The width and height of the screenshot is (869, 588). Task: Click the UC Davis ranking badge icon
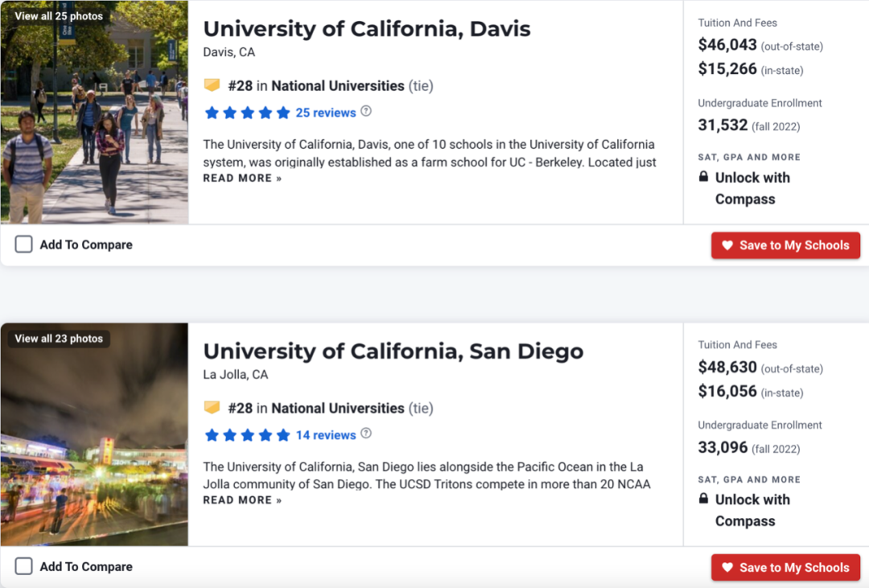[x=212, y=85]
